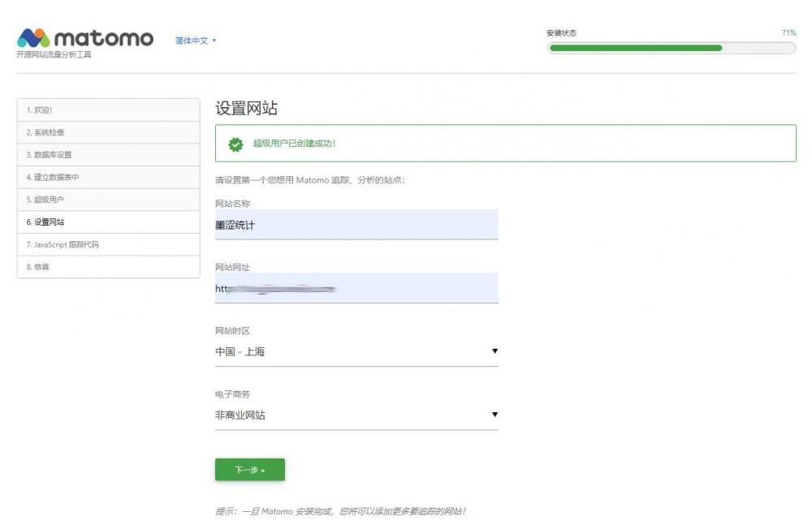Click the green 下一步 button
The image size is (812, 525).
tap(249, 470)
